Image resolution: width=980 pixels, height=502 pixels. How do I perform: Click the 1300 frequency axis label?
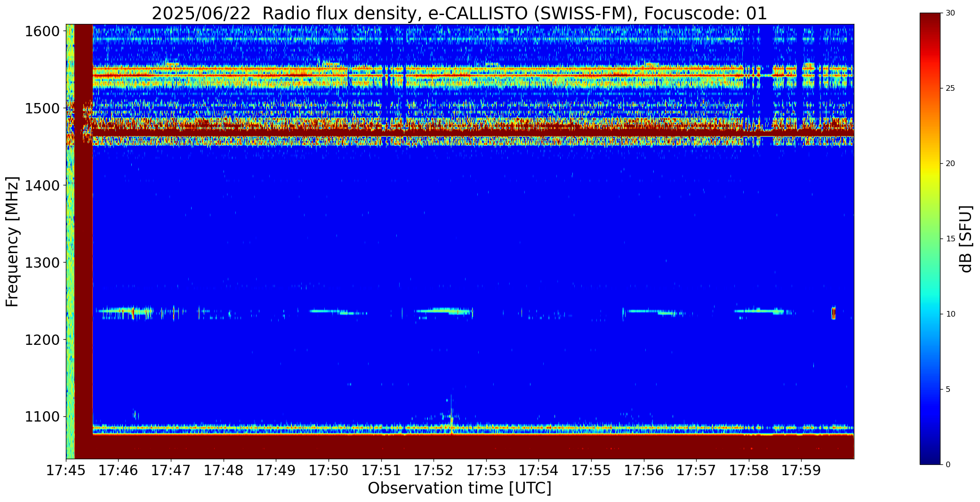(42, 263)
